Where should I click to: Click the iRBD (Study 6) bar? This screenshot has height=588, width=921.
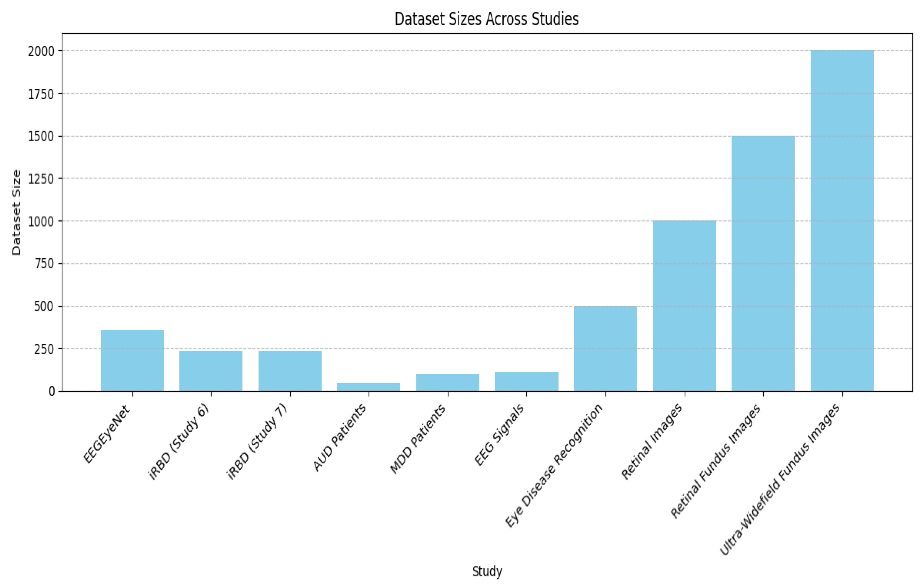[211, 371]
